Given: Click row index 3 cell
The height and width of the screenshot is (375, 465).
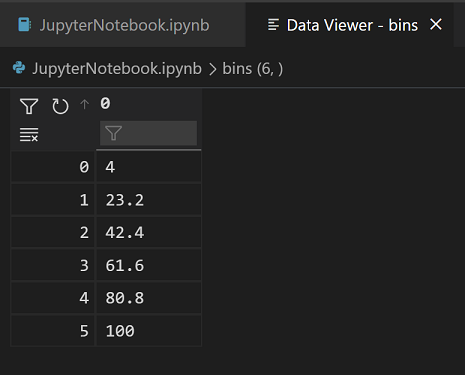Looking at the screenshot, I should (53, 265).
